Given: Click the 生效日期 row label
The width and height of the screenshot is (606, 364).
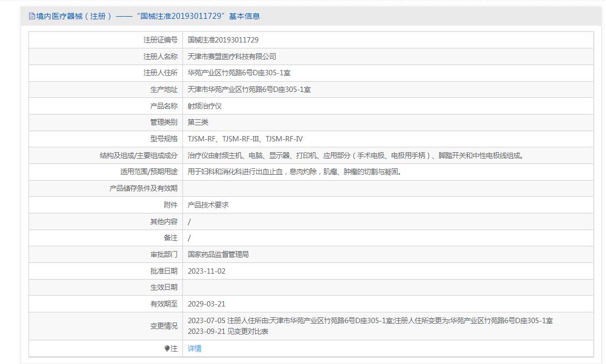Looking at the screenshot, I should 164,287.
